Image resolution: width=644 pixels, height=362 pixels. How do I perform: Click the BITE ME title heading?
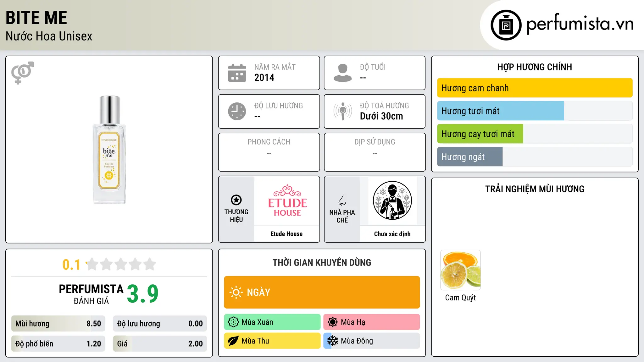pyautogui.click(x=36, y=18)
